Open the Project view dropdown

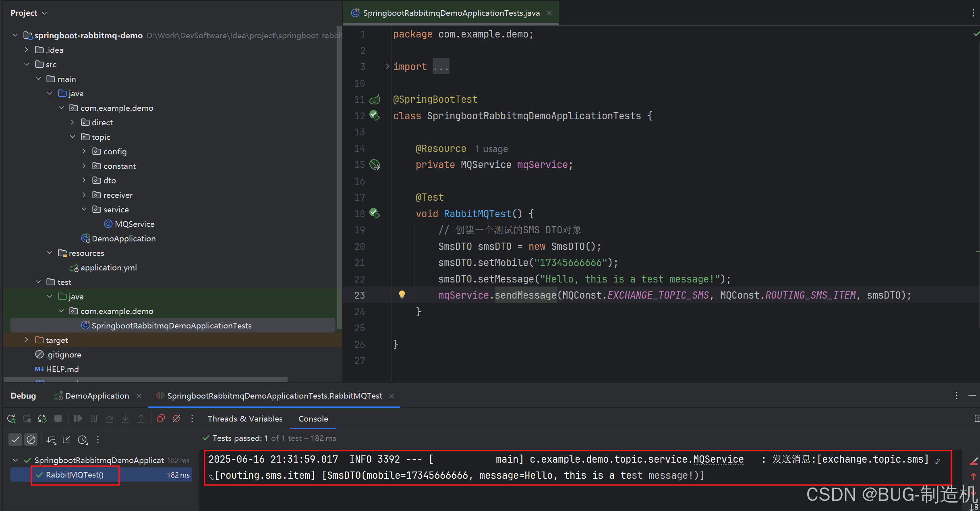coord(29,13)
